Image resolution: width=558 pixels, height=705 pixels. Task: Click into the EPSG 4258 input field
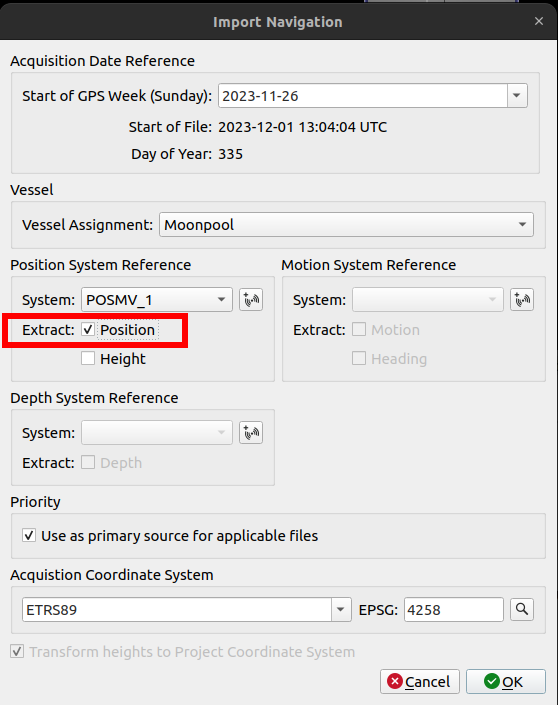454,610
